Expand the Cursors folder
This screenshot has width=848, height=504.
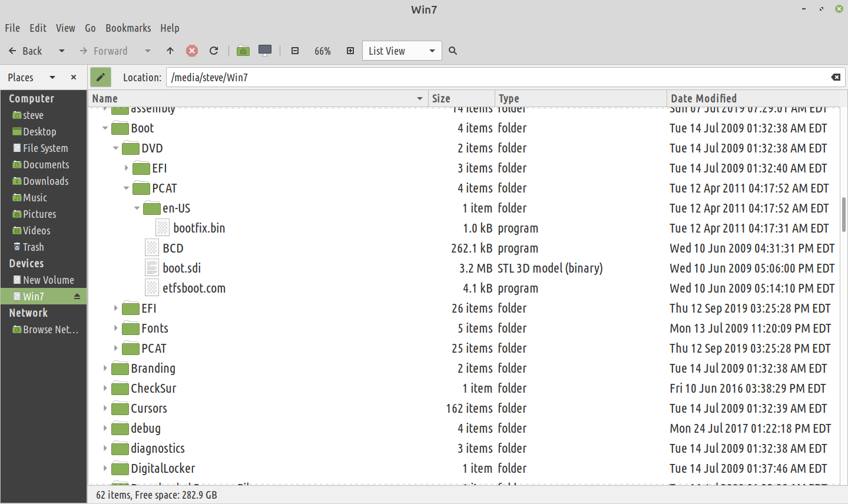pos(105,409)
